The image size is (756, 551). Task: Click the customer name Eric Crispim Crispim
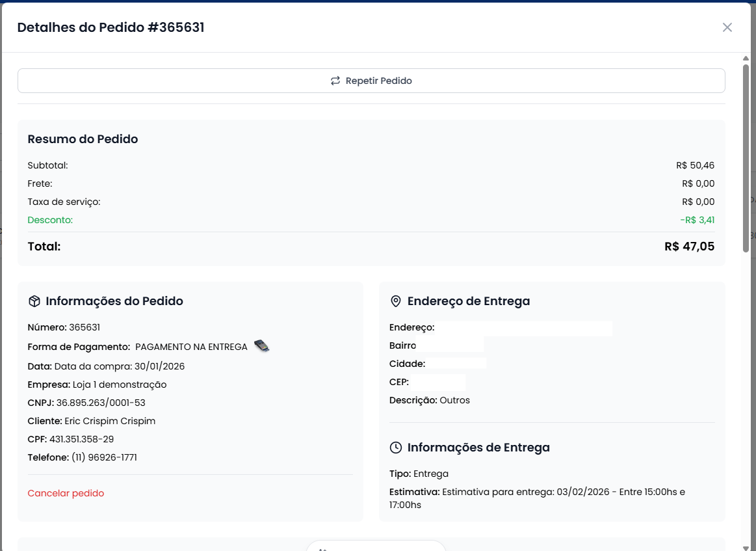[110, 421]
